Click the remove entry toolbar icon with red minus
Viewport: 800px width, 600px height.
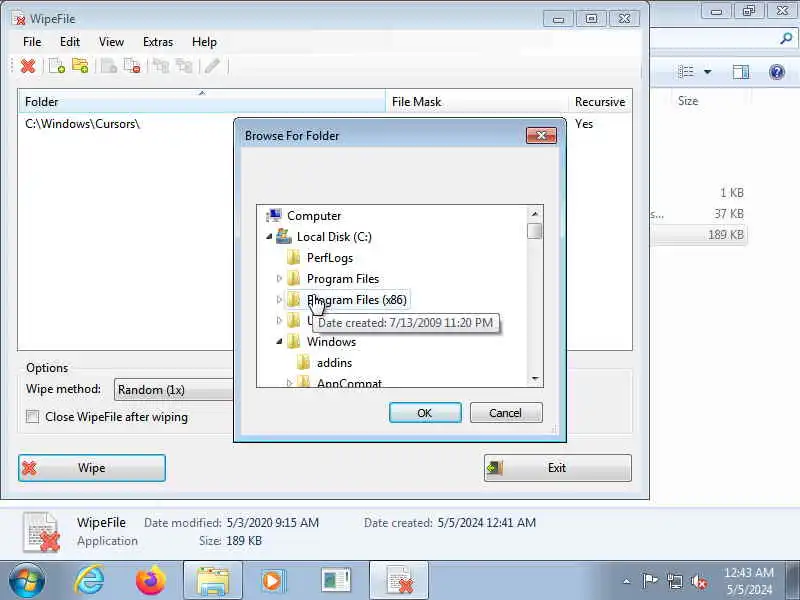pyautogui.click(x=132, y=66)
